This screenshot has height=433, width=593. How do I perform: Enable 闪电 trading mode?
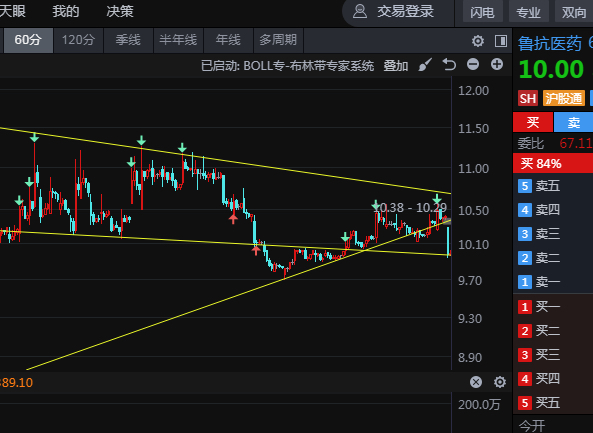[x=483, y=12]
